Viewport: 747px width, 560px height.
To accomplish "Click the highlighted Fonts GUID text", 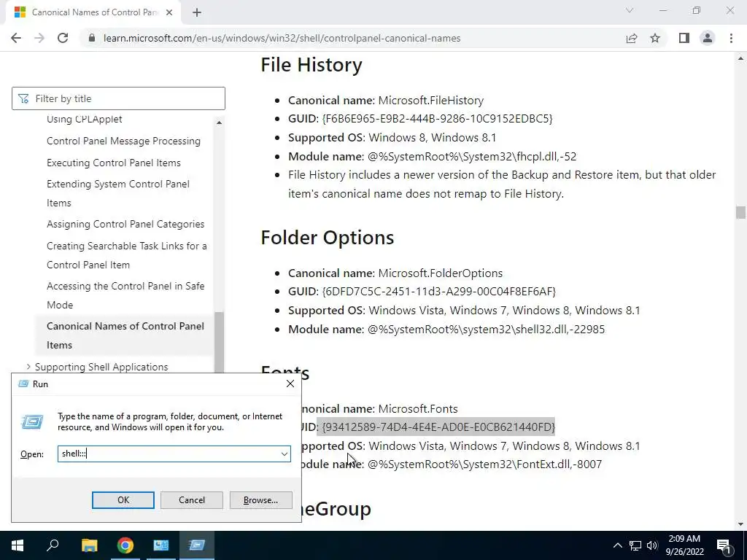I will point(438,427).
